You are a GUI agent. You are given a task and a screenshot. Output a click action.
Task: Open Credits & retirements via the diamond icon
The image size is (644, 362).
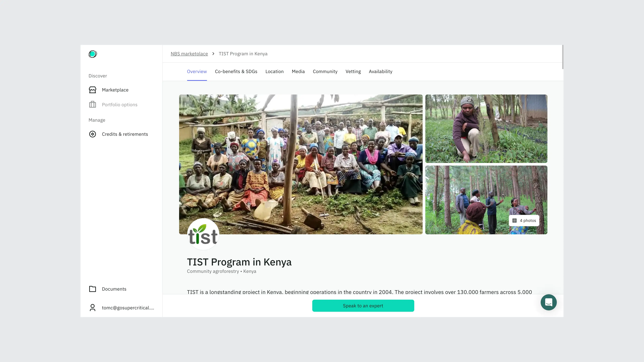tap(93, 134)
